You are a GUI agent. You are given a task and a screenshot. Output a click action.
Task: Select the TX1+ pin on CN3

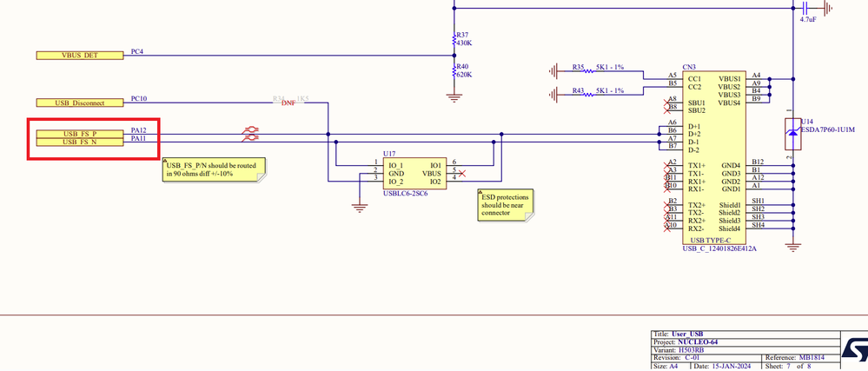[696, 166]
